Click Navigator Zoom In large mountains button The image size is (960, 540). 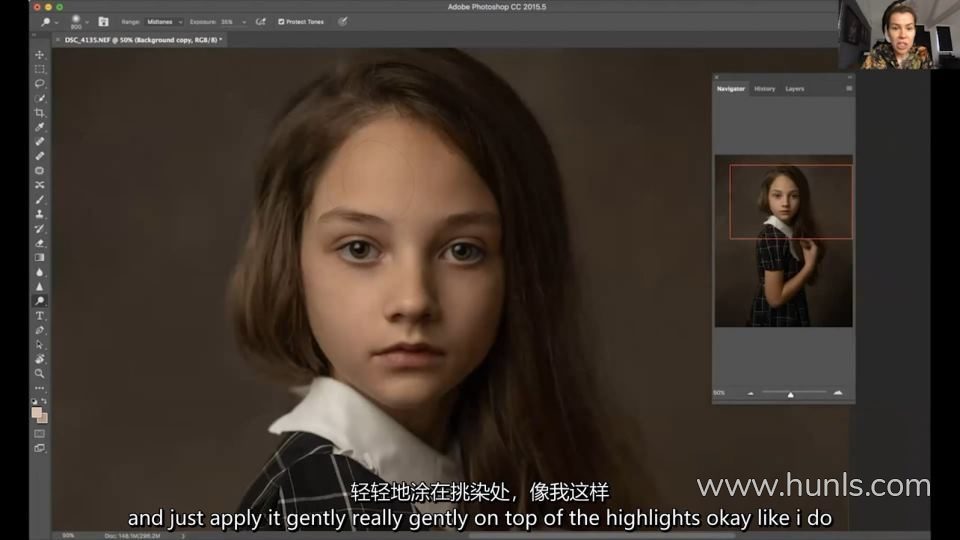[x=838, y=392]
